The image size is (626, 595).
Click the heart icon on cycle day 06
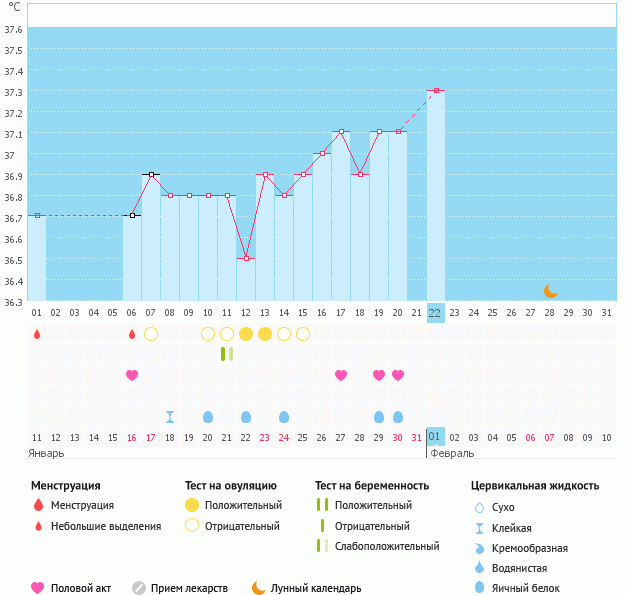pyautogui.click(x=132, y=375)
